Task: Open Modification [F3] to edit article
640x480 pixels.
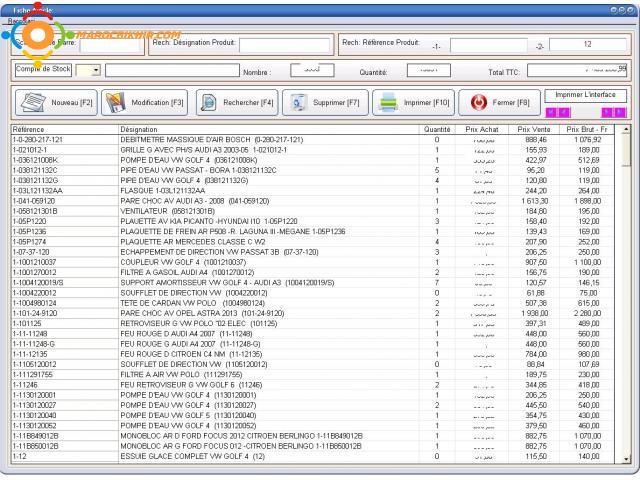Action: [x=144, y=102]
